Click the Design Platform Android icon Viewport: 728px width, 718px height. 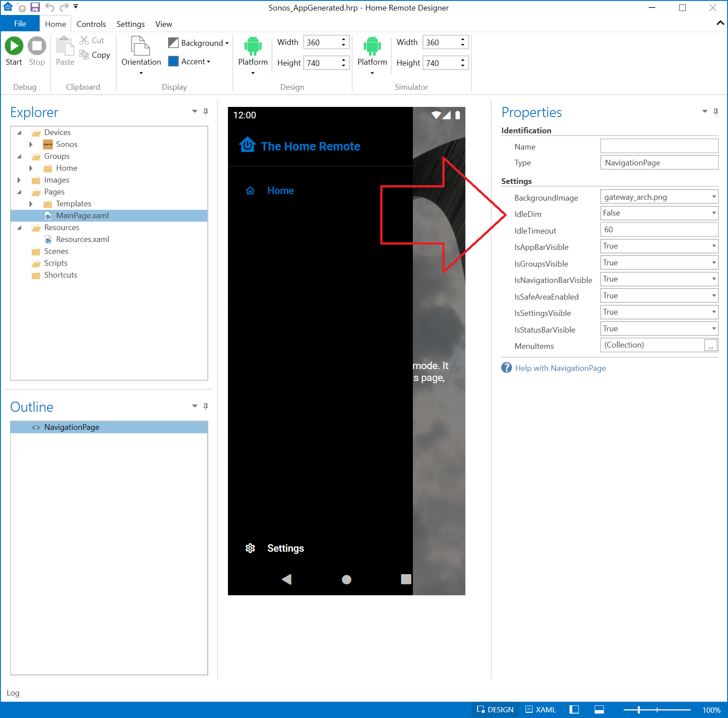[253, 46]
